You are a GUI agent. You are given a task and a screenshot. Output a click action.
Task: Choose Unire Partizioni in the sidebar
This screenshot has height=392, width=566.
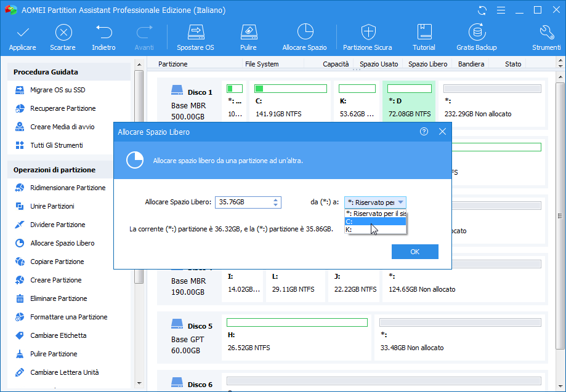click(x=52, y=206)
